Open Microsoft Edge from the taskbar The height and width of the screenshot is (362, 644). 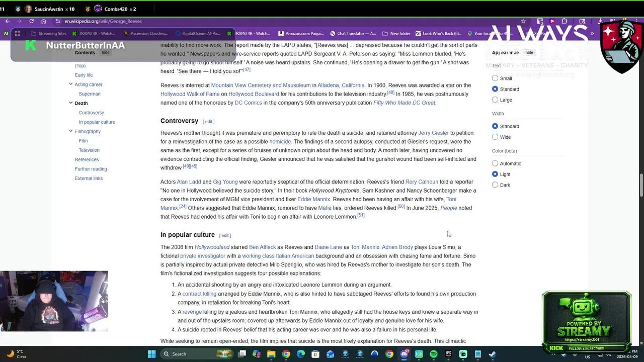tap(301, 354)
